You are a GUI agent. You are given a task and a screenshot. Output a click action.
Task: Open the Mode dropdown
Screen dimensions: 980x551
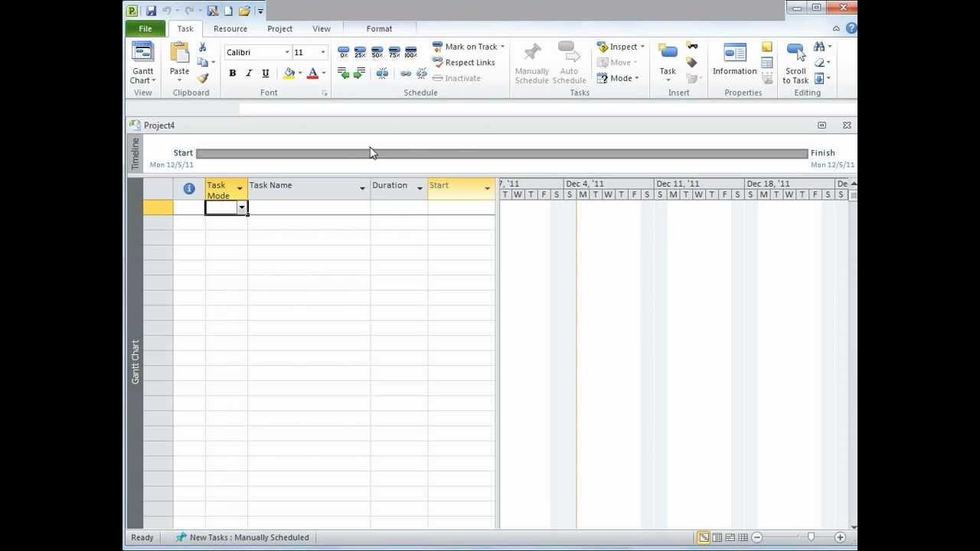tap(618, 78)
